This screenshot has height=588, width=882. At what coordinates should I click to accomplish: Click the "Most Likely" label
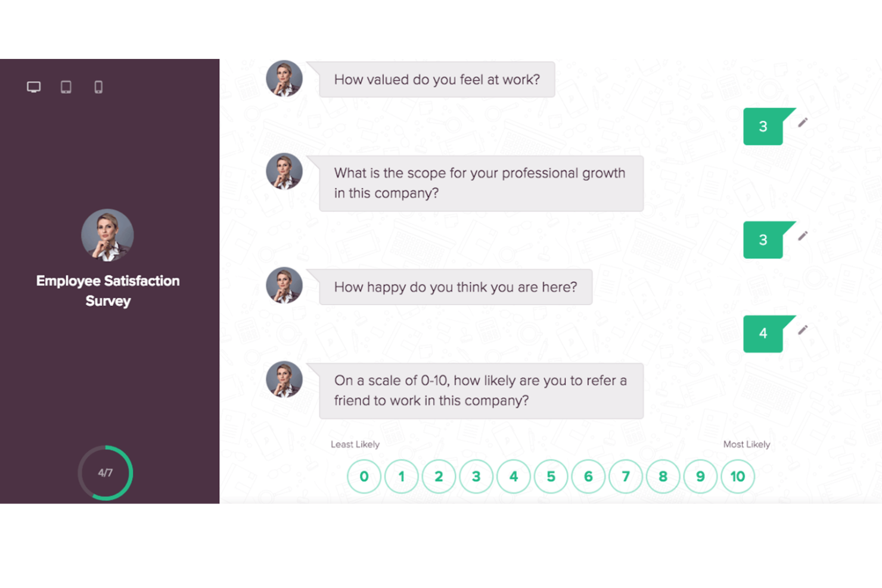coord(746,444)
